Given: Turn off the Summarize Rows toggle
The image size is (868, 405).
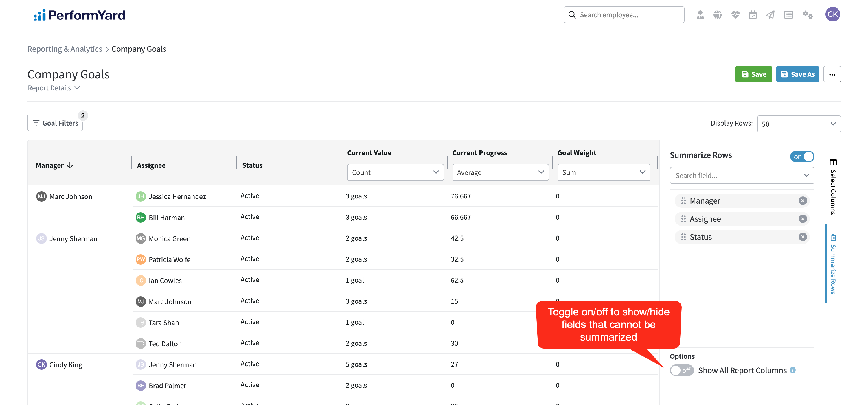Looking at the screenshot, I should point(802,157).
